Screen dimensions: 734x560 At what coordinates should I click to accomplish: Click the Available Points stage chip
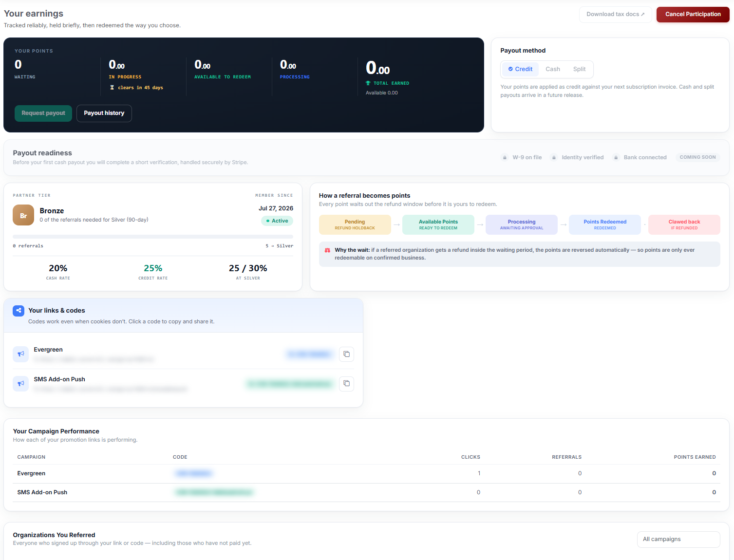point(438,224)
